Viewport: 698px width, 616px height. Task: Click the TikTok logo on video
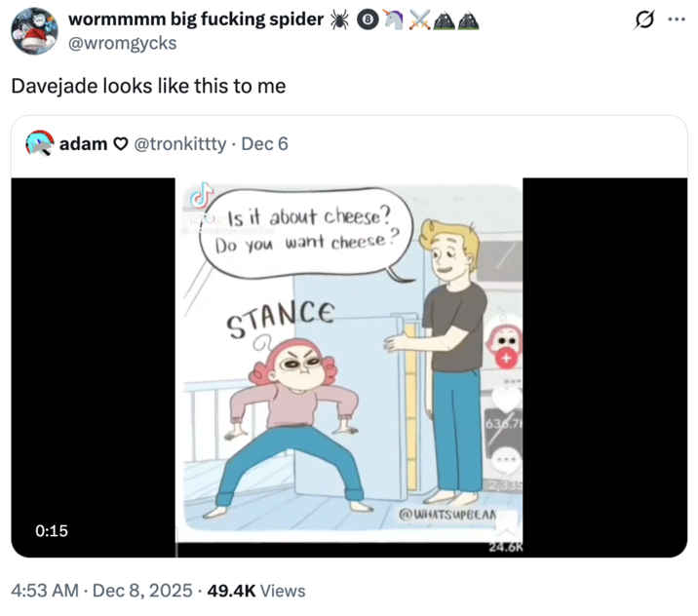(201, 195)
